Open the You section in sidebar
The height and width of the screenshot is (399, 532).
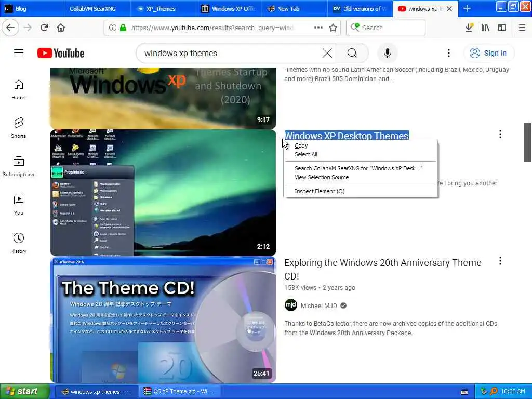point(19,205)
